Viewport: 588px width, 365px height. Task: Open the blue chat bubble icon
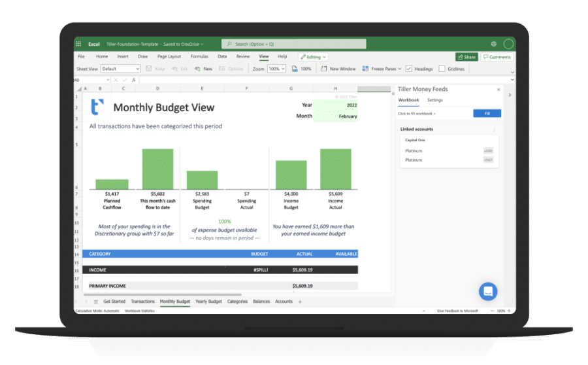coord(488,291)
